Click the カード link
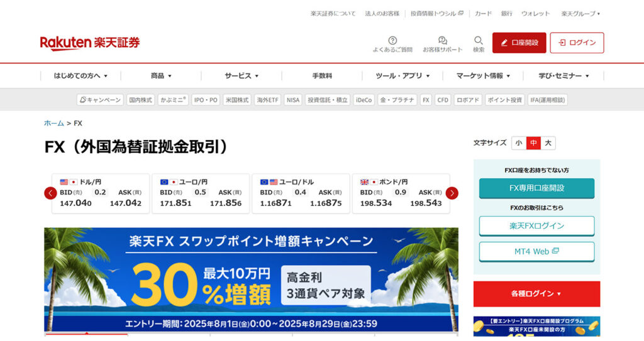 [483, 14]
